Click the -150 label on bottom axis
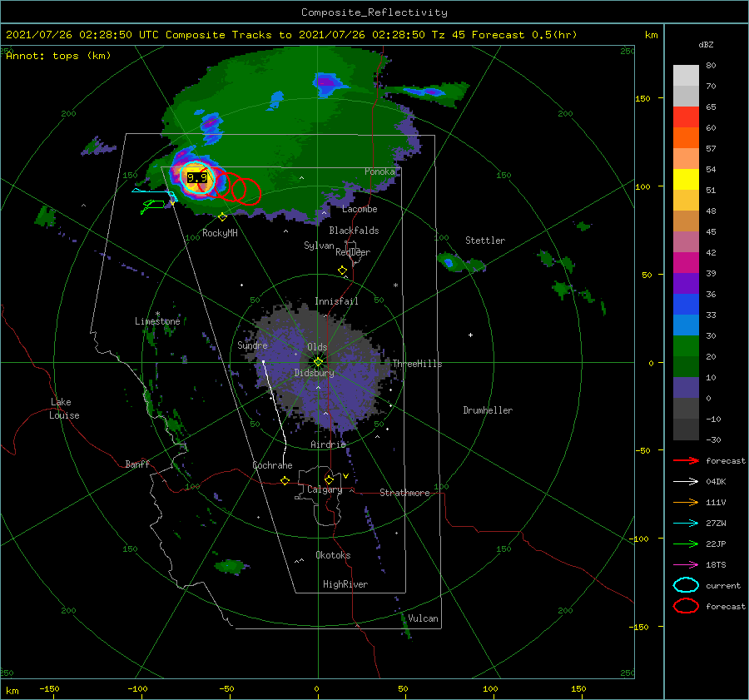Viewport: 749px width, 700px height. [x=49, y=688]
